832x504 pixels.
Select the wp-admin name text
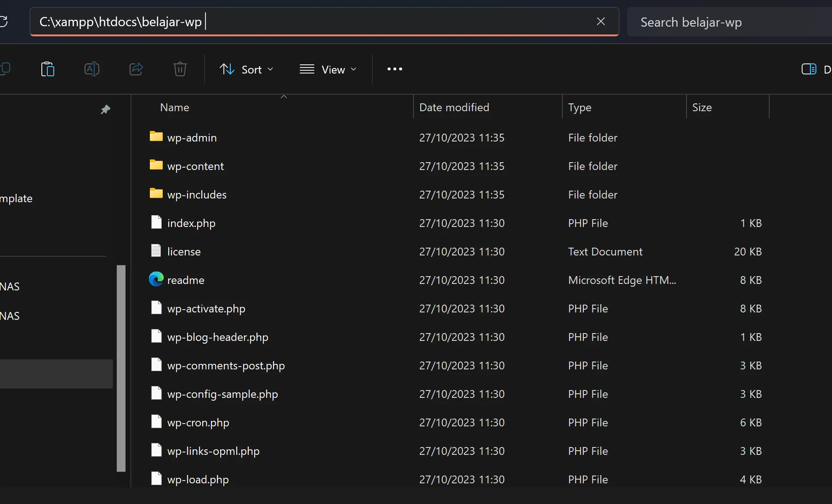pos(192,138)
